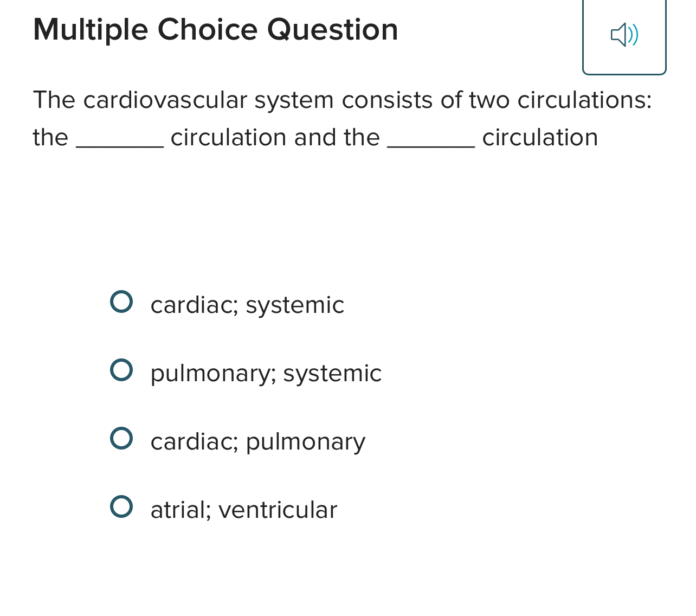Select the 'cardiac; systemic' radio button
696x616 pixels.
121,301
